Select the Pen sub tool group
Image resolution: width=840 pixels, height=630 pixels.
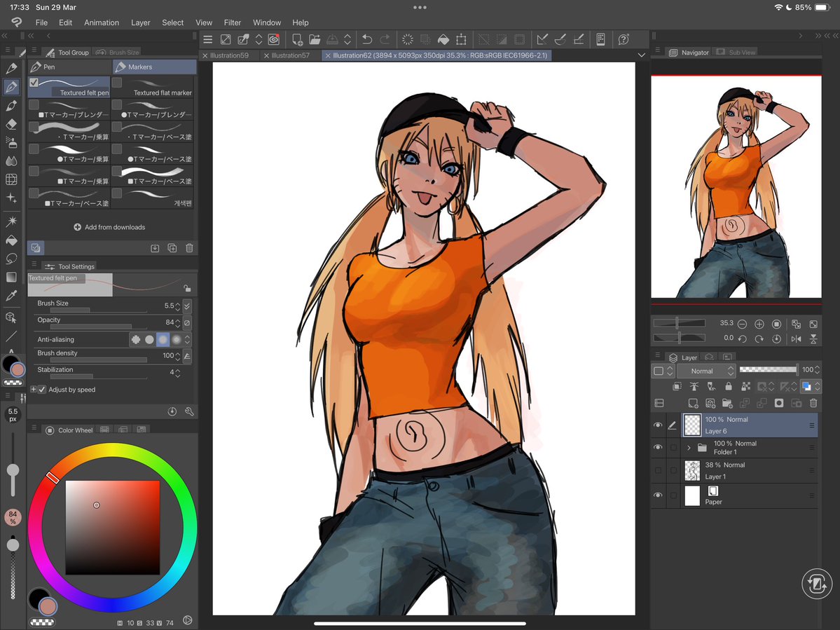pyautogui.click(x=69, y=67)
